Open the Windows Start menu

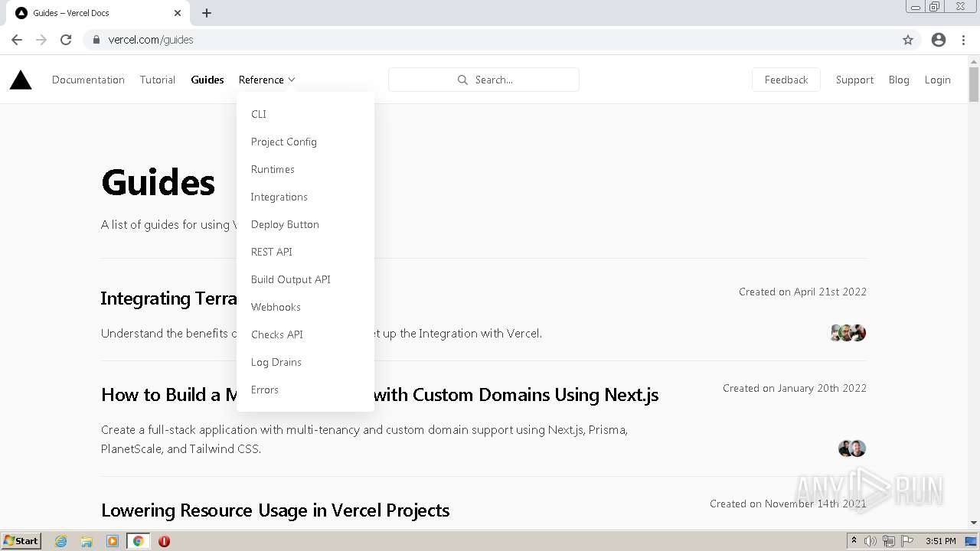(x=21, y=541)
